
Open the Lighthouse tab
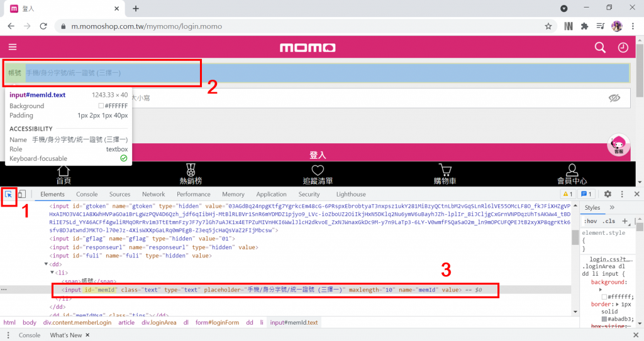351,194
